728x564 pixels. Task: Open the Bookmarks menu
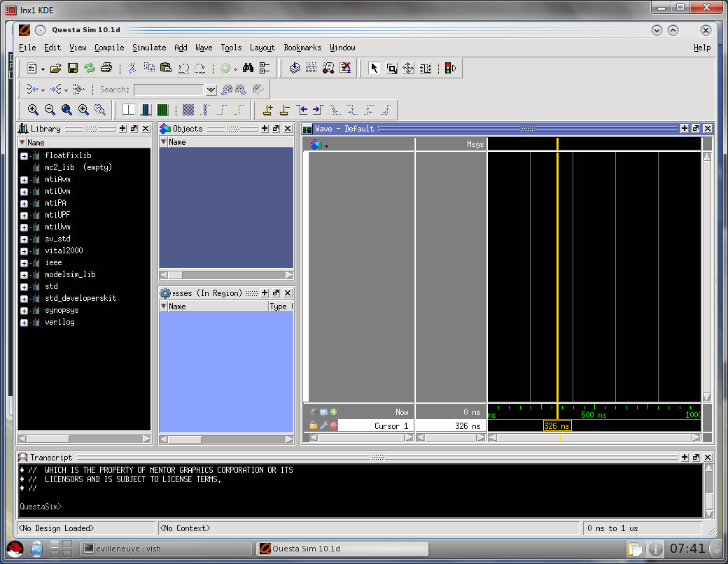pyautogui.click(x=302, y=48)
